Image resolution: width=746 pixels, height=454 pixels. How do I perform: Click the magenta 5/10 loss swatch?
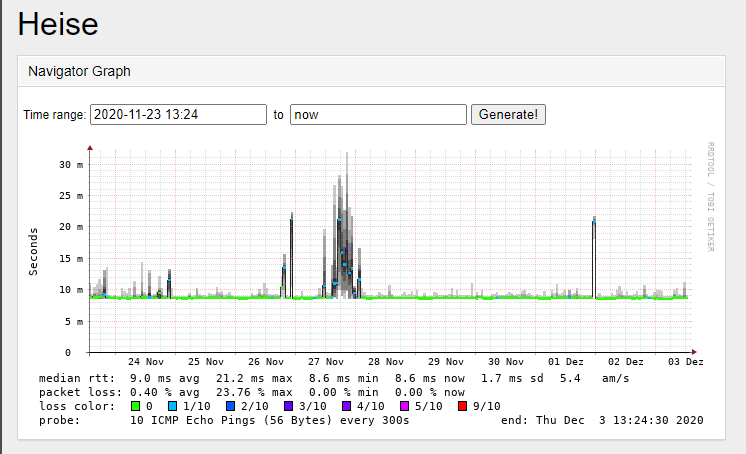pos(404,406)
